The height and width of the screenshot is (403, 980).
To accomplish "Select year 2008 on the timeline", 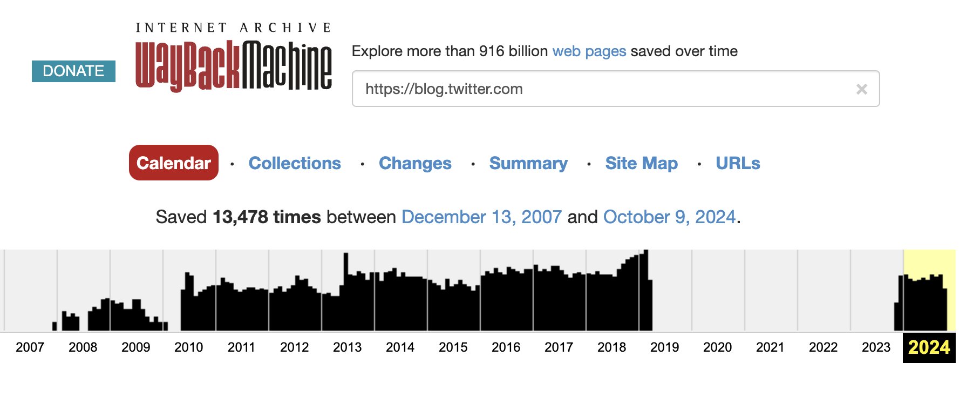I will tap(83, 347).
